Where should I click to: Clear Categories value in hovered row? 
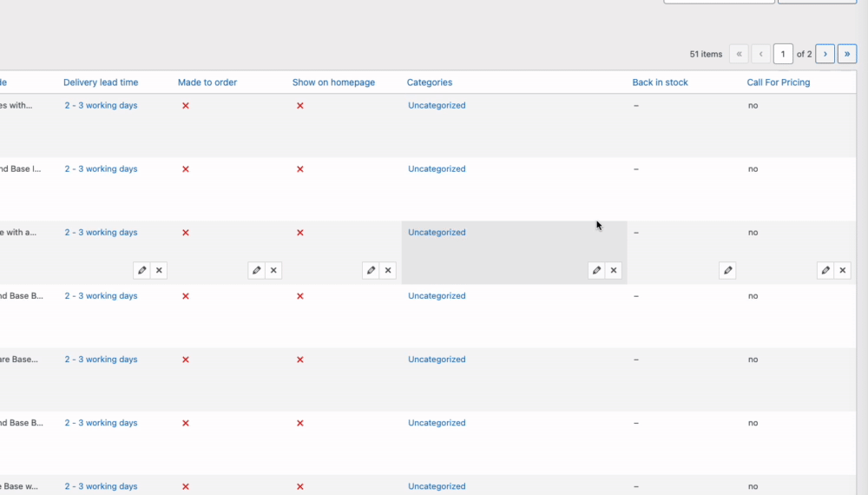(x=614, y=270)
